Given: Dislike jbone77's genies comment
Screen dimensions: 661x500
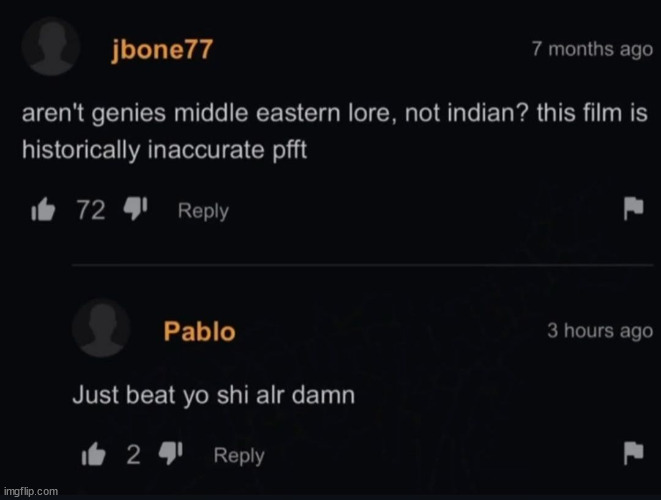Looking at the screenshot, I should (x=135, y=208).
